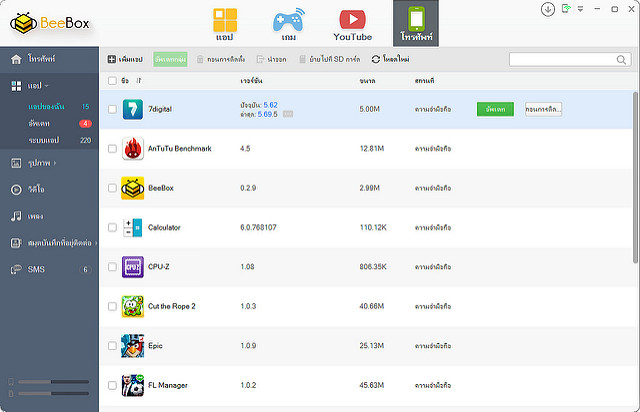Sort by name column arrow
The width and height of the screenshot is (640, 412).
point(139,81)
